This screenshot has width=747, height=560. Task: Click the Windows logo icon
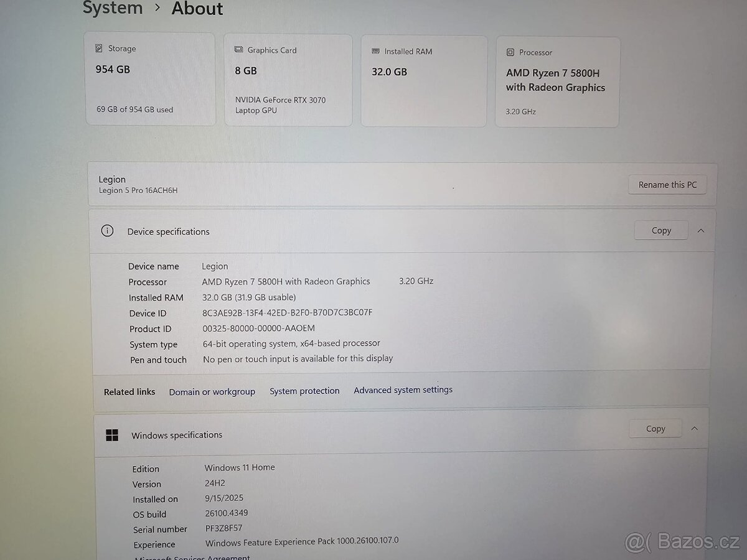coord(112,435)
